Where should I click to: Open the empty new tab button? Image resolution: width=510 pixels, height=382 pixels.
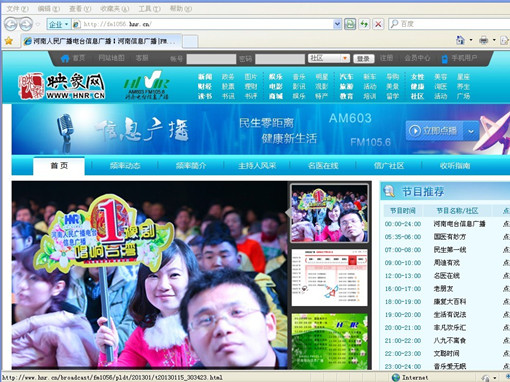click(190, 41)
